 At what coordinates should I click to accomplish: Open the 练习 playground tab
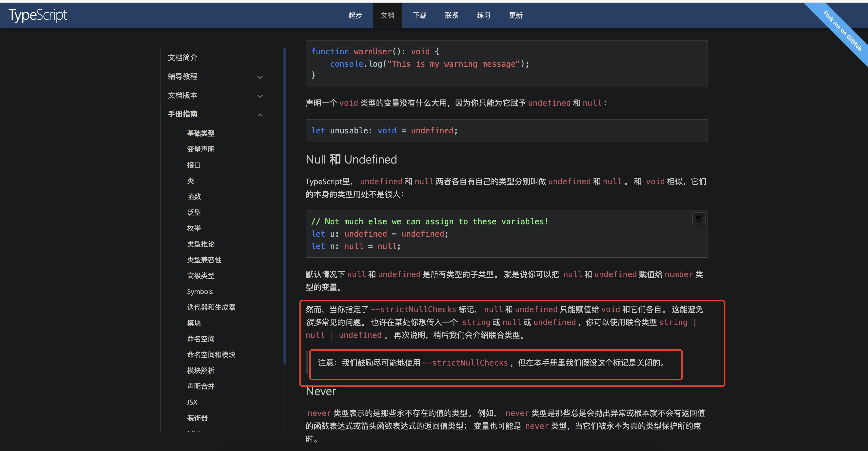[x=484, y=15]
